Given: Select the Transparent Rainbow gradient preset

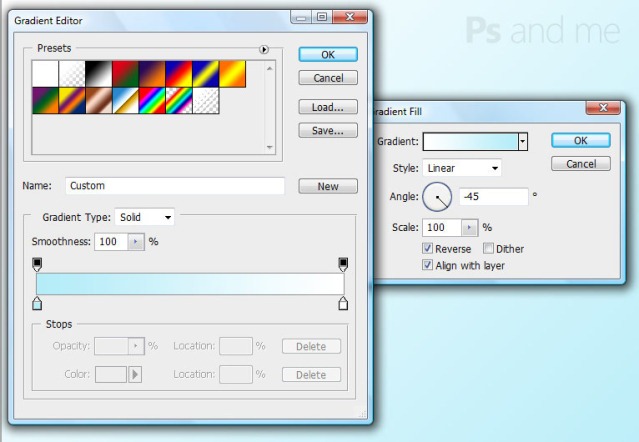Looking at the screenshot, I should 179,100.
